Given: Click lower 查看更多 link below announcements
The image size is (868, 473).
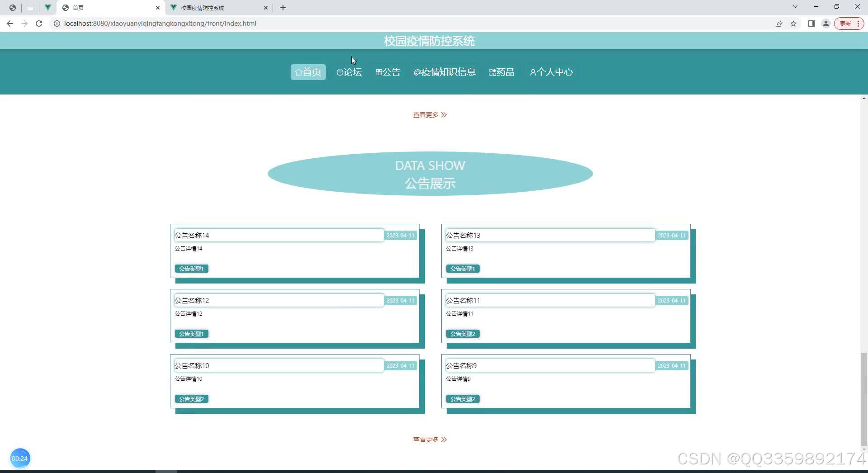Looking at the screenshot, I should (x=429, y=440).
